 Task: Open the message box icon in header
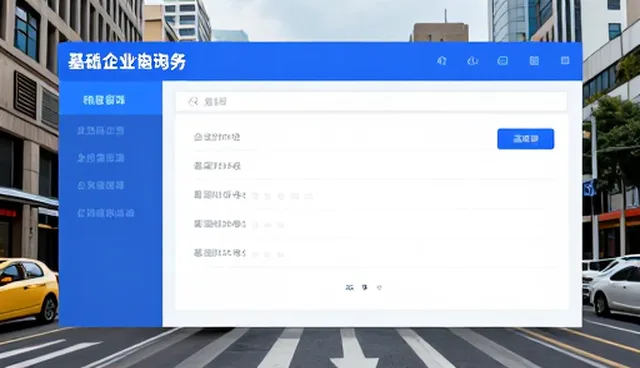click(503, 61)
